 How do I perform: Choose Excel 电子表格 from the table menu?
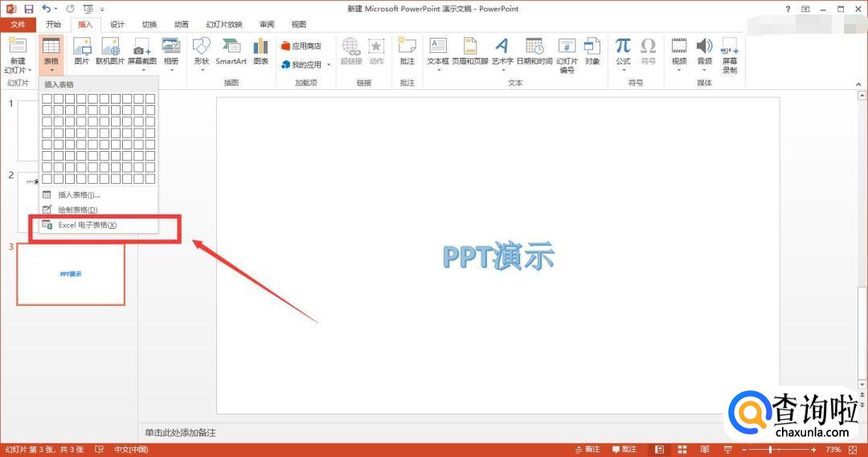87,225
